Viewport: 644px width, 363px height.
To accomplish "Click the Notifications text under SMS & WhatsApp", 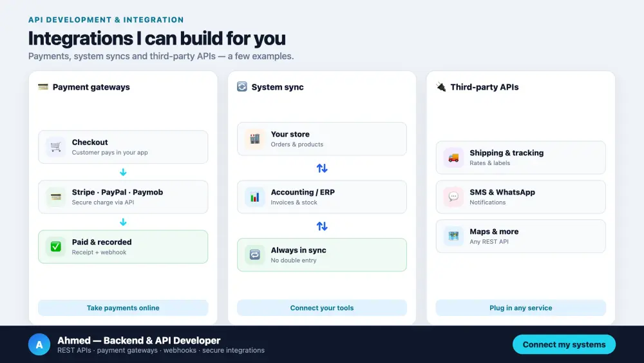I will pos(488,202).
